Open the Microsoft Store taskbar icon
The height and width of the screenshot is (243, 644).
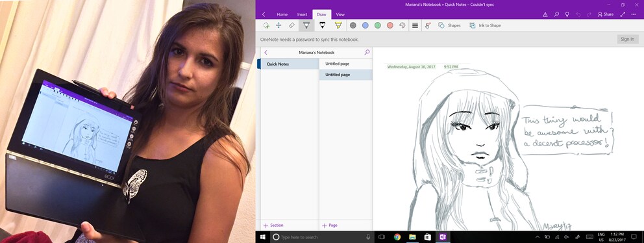(x=427, y=237)
